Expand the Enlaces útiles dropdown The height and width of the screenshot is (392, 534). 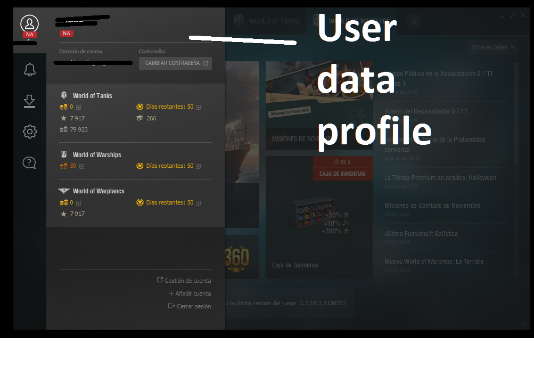coord(494,47)
